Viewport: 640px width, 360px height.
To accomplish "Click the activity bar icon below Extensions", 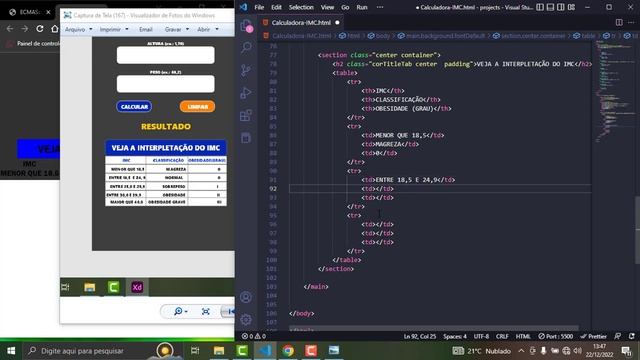I will pos(246,138).
